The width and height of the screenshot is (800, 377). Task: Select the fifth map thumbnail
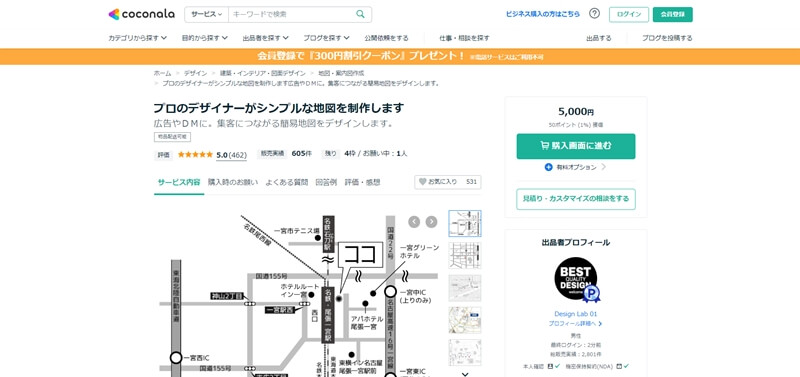click(464, 353)
